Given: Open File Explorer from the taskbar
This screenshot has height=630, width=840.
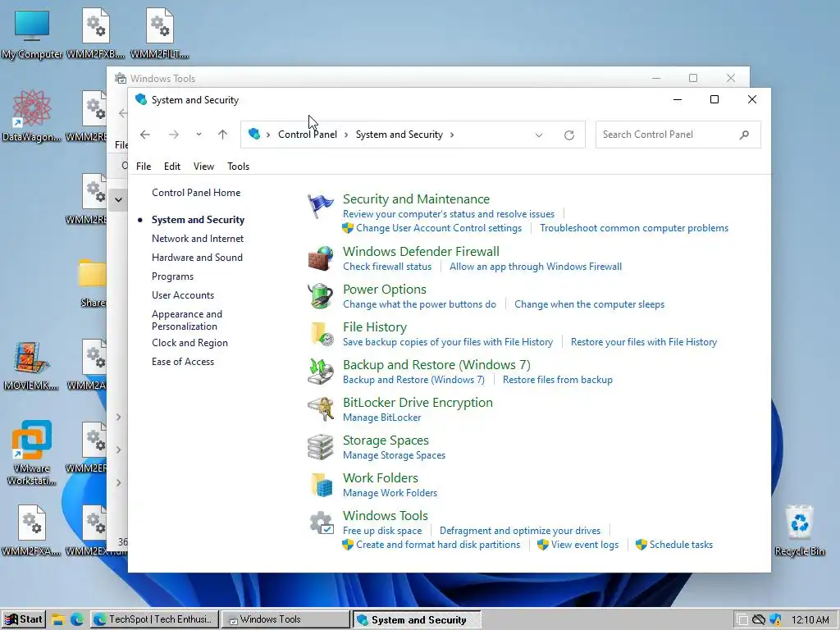Looking at the screenshot, I should tap(58, 620).
